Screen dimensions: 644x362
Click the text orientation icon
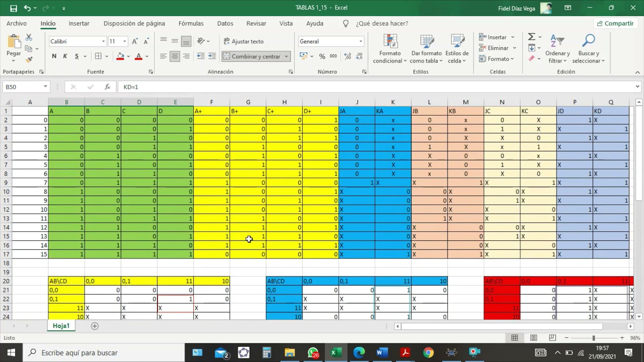click(x=201, y=41)
